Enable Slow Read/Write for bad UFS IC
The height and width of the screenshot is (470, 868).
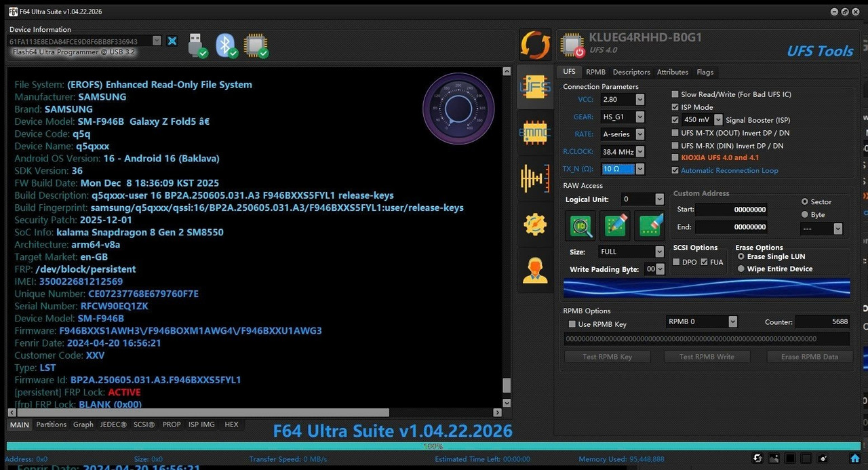tap(675, 94)
